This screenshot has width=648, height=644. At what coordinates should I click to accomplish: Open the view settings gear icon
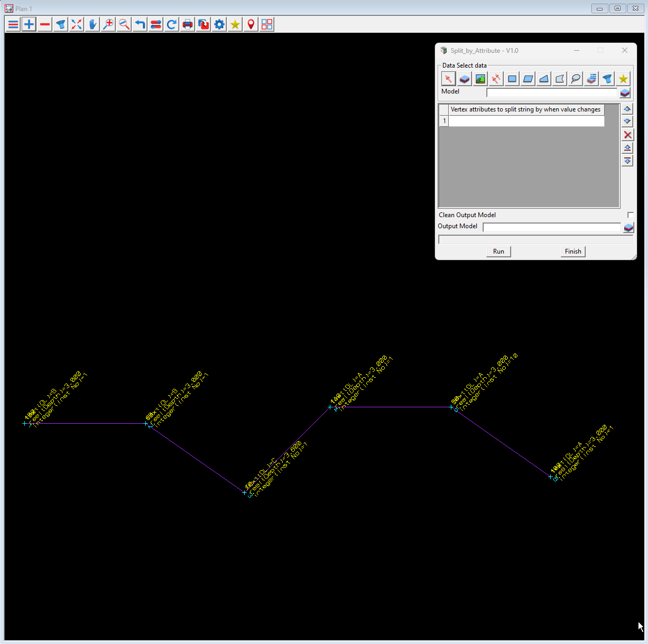click(x=219, y=24)
